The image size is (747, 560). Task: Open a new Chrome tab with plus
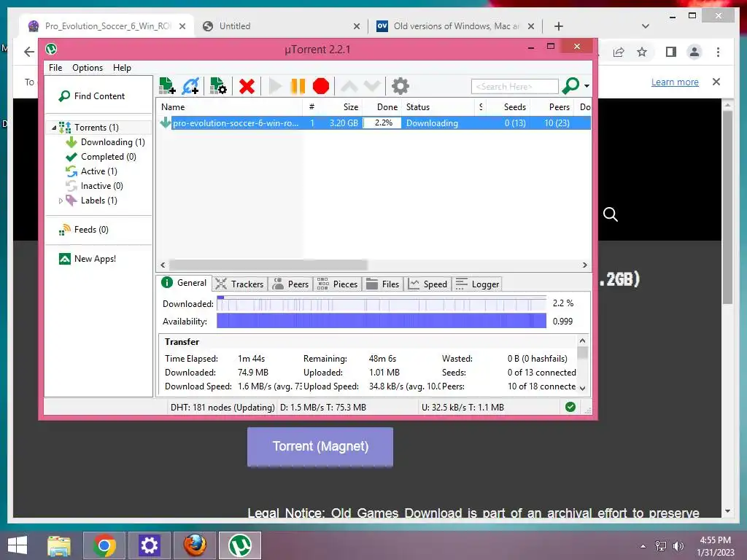[559, 26]
